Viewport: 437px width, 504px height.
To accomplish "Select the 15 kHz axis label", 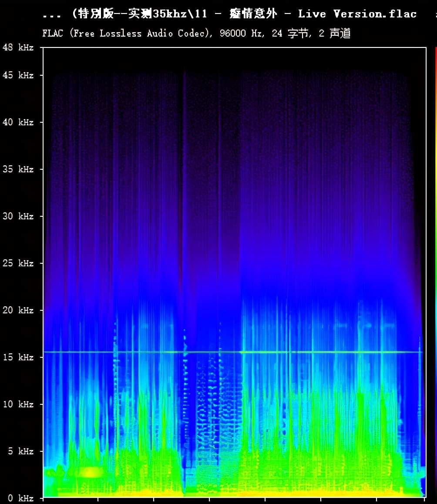I will coord(18,357).
